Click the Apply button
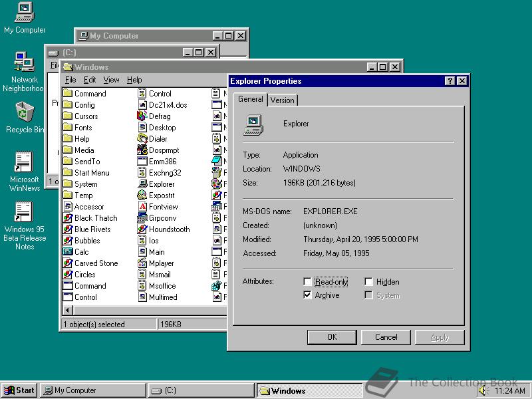This screenshot has width=532, height=399. [x=440, y=337]
